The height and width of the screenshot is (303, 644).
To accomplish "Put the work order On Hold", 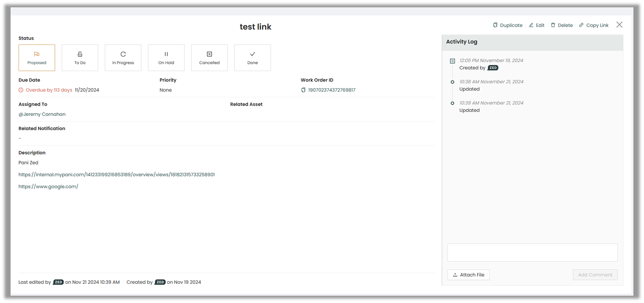I will click(166, 58).
